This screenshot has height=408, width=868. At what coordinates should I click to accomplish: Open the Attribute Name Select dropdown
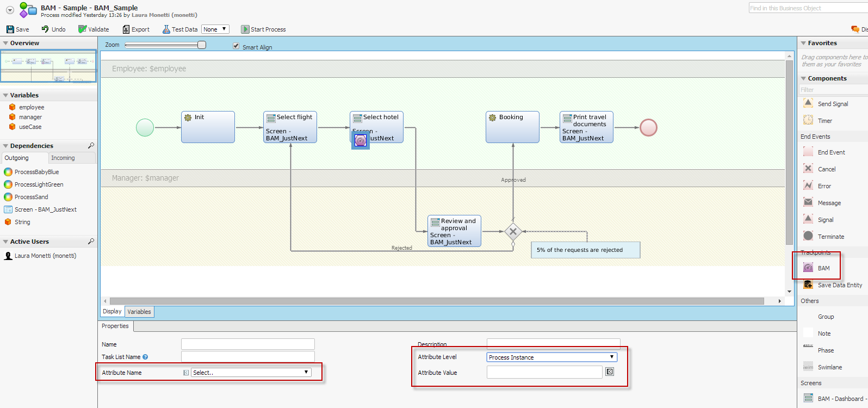click(x=251, y=373)
